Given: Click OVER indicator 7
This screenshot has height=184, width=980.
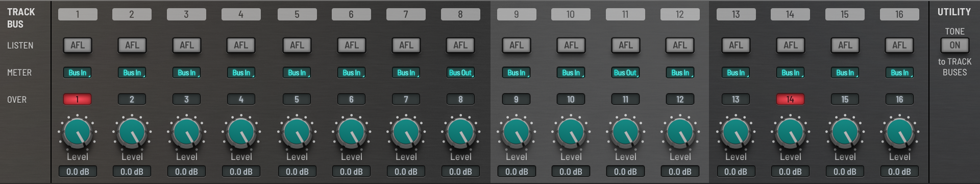Looking at the screenshot, I should (406, 99).
